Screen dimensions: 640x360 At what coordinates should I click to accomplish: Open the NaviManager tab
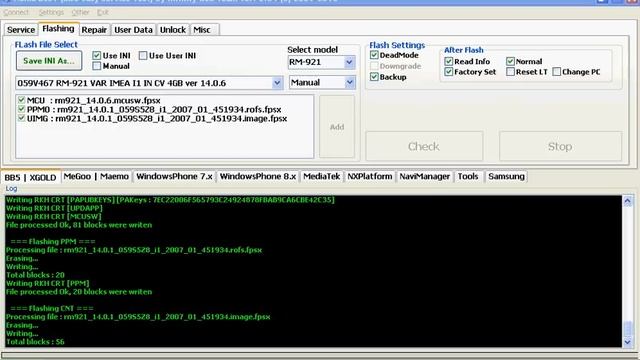424,176
